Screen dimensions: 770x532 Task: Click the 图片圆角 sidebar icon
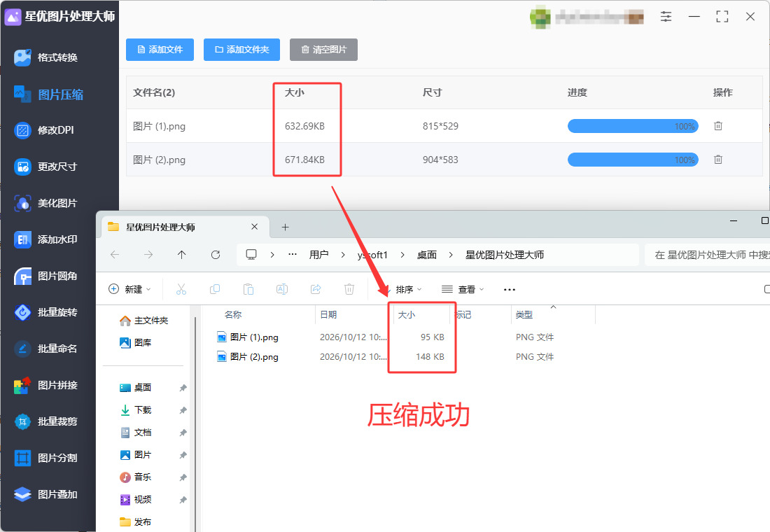click(22, 276)
